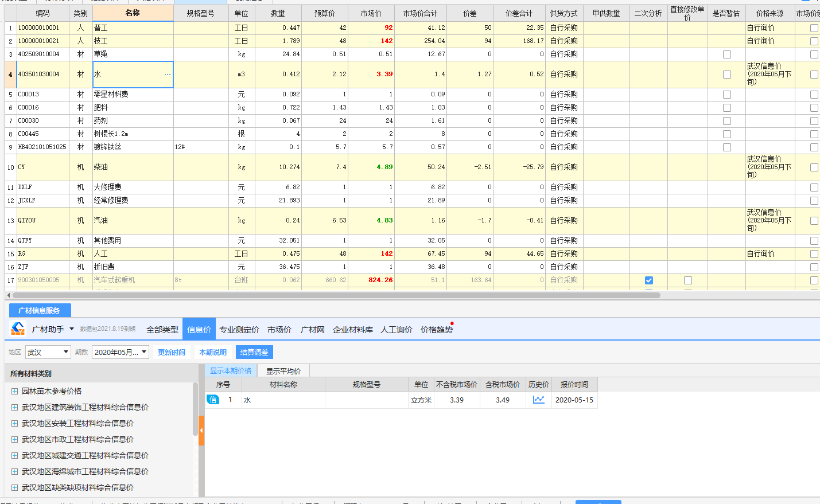Uncheck 二次分析 for 汽车式起重机
The image size is (820, 504).
(649, 280)
